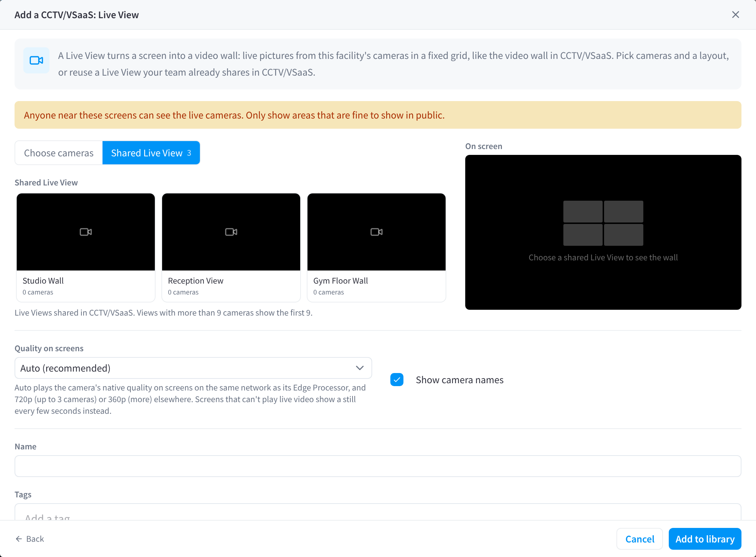The width and height of the screenshot is (756, 557).
Task: Open the Quality on screens dropdown
Action: click(193, 368)
